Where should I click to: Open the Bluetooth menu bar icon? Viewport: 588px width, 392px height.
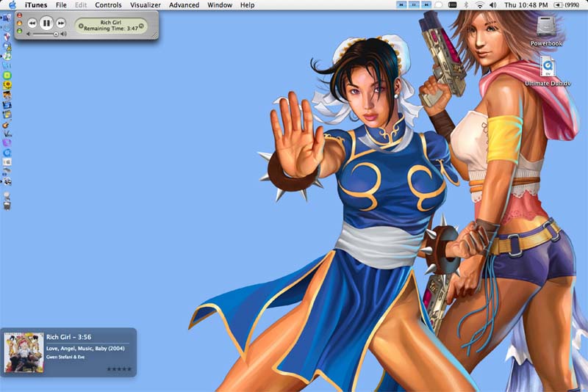tap(467, 5)
